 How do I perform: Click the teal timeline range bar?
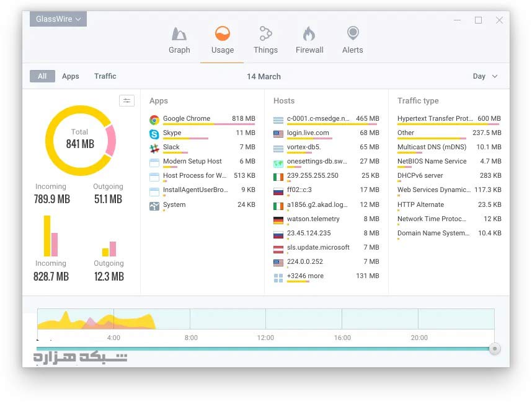point(263,349)
